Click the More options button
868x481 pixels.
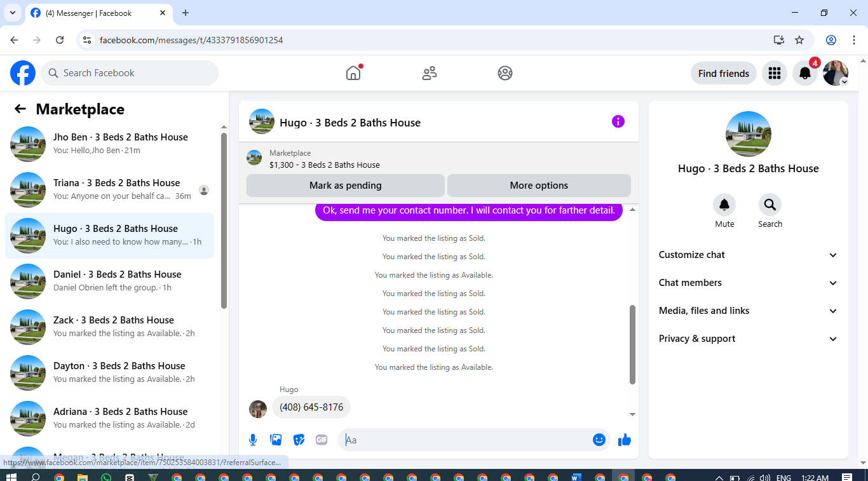(x=539, y=186)
